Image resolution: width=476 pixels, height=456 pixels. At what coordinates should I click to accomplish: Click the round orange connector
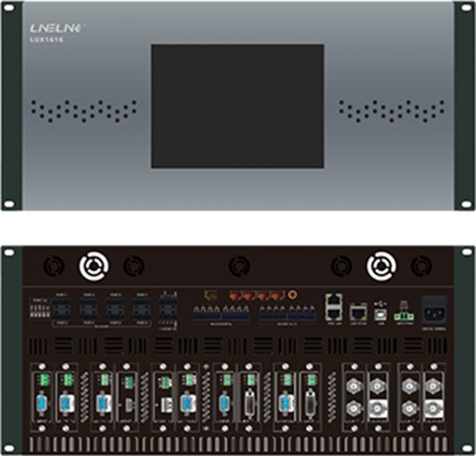[293, 294]
